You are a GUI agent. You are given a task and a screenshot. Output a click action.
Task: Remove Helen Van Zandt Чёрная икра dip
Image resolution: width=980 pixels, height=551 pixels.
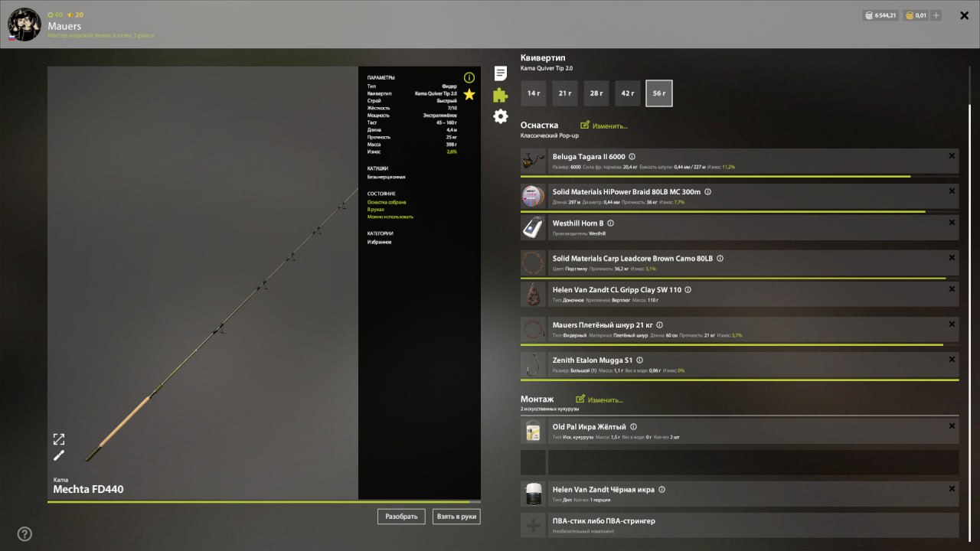click(x=952, y=488)
